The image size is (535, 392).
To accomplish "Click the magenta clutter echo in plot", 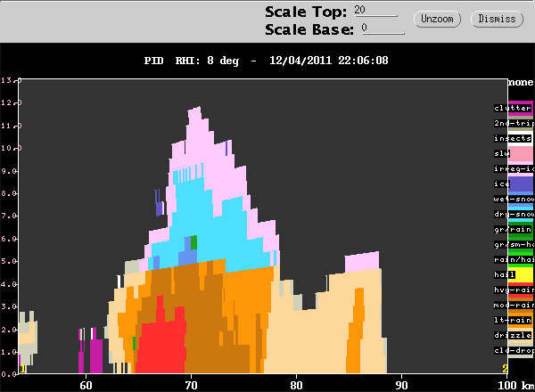I will (96, 355).
